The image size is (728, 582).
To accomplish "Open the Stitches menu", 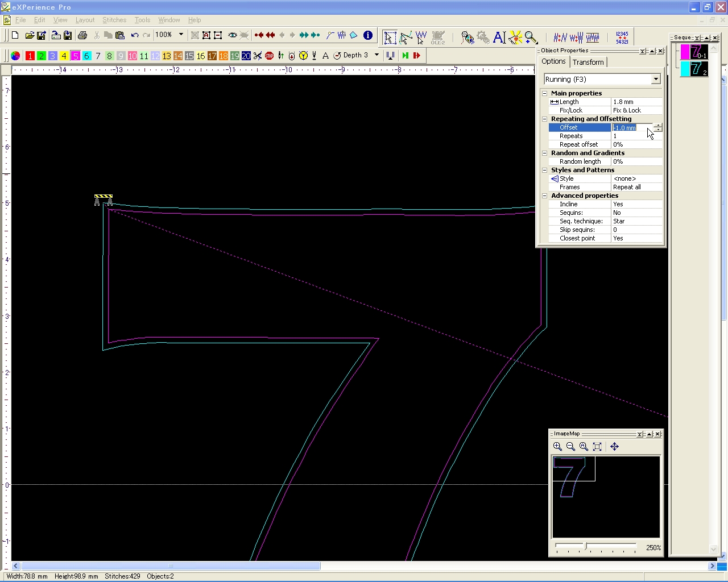I will [114, 20].
